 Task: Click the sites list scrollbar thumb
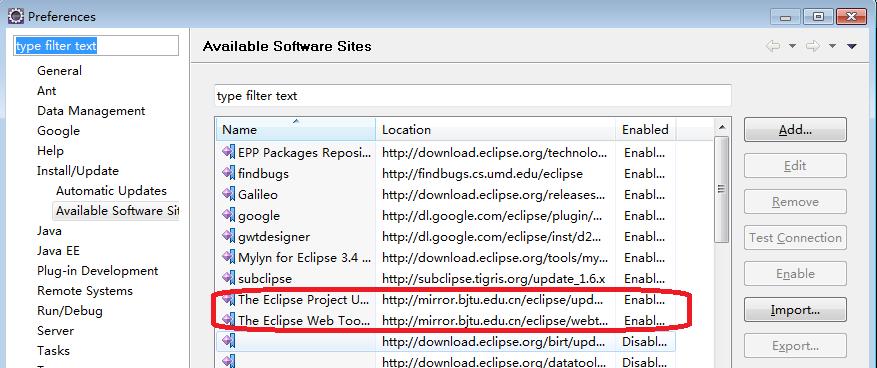(722, 189)
